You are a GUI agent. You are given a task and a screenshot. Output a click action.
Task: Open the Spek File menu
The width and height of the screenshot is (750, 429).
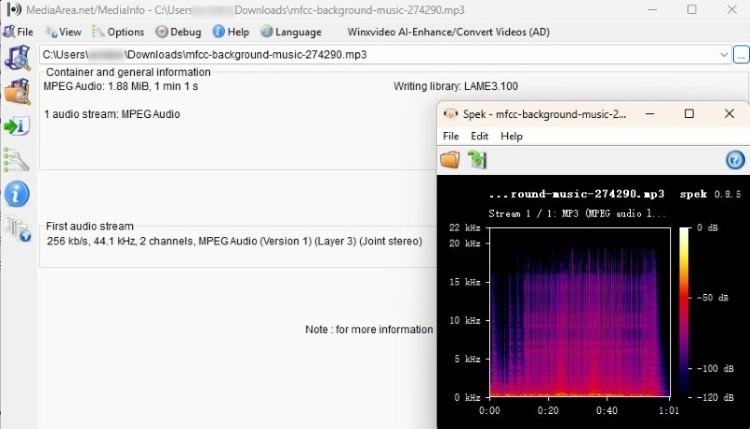451,136
